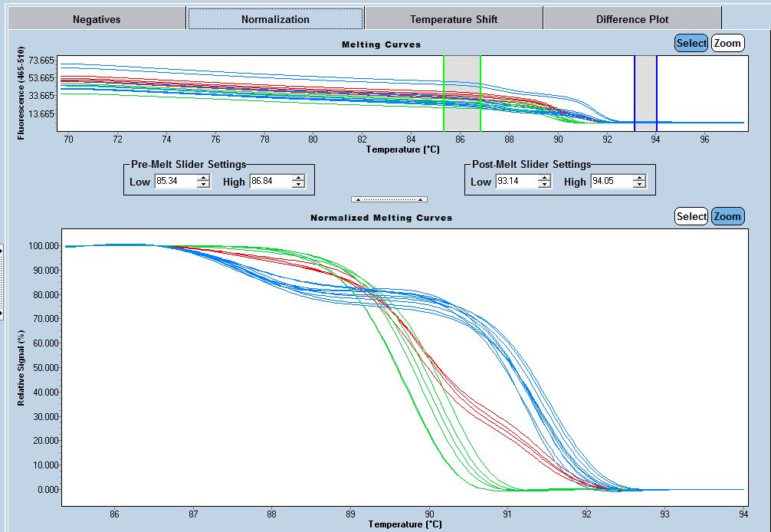The width and height of the screenshot is (771, 532).
Task: Click Zoom button on Normalized Melting Curves
Action: coord(727,216)
